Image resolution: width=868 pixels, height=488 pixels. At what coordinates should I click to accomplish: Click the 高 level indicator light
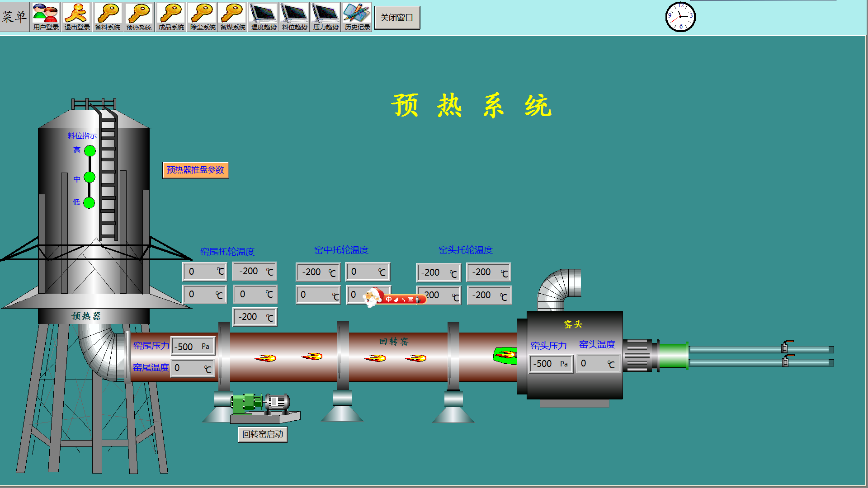(90, 151)
